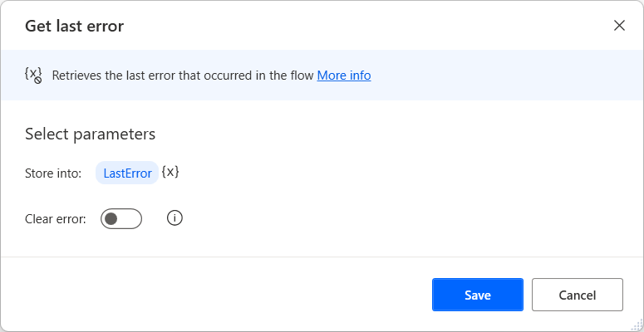The height and width of the screenshot is (332, 644).
Task: Click the "Get last error" dialog title
Action: point(75,26)
